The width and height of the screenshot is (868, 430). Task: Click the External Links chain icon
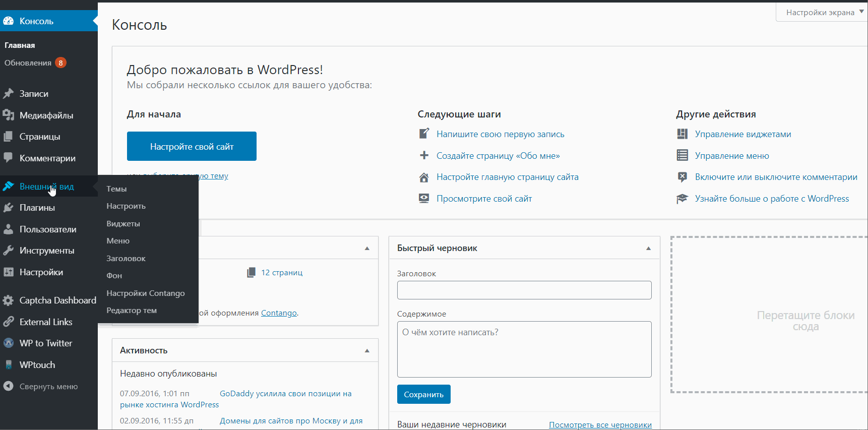(9, 322)
